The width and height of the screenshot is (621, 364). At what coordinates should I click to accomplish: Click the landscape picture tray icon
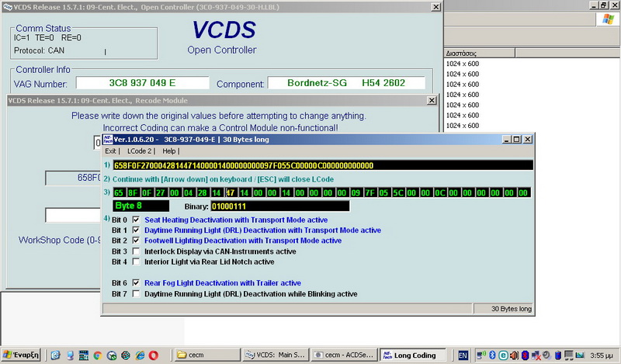580,355
